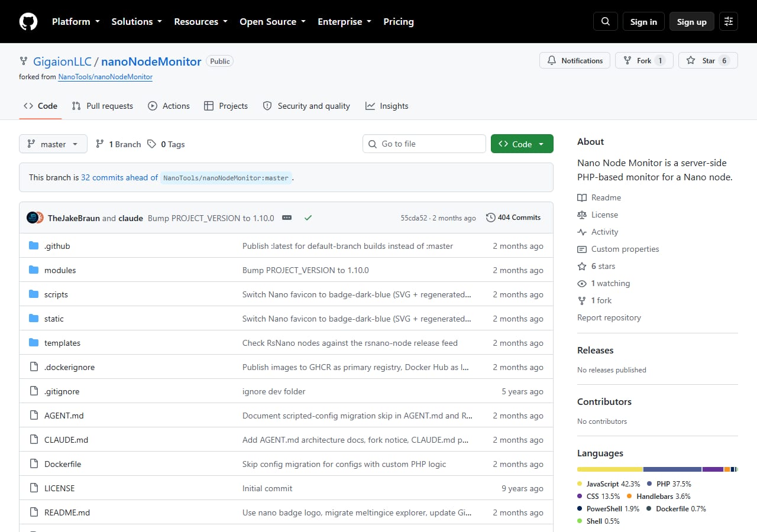View the 1 fork link in About
This screenshot has width=757, height=532.
(594, 300)
